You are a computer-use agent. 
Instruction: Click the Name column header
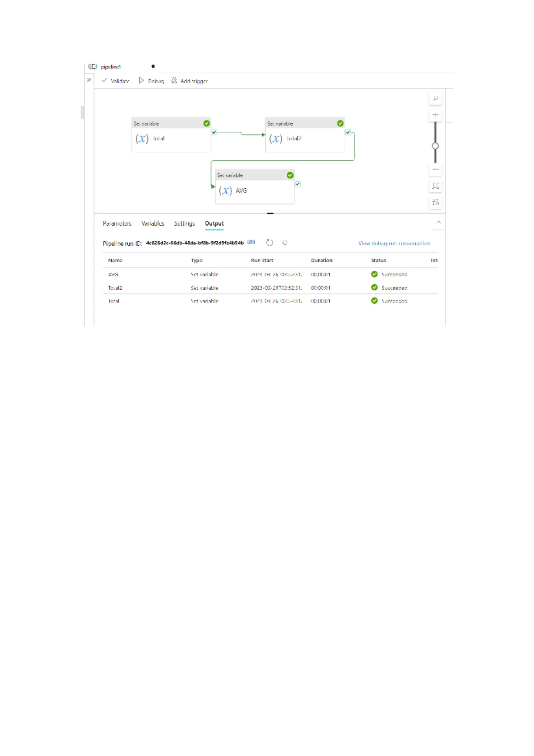[x=115, y=260]
